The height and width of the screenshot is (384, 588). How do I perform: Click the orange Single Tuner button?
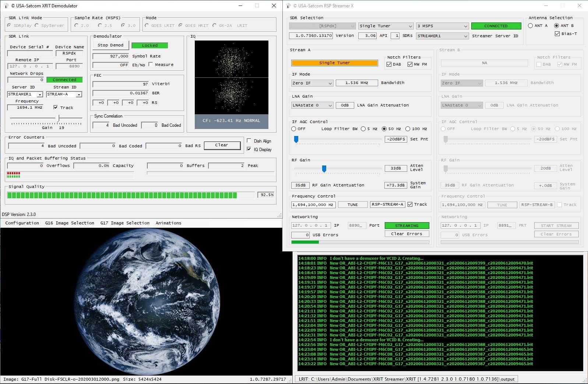tap(334, 63)
